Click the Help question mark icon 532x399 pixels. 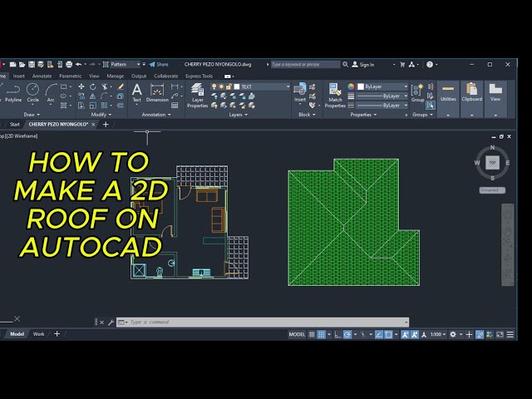pos(430,65)
